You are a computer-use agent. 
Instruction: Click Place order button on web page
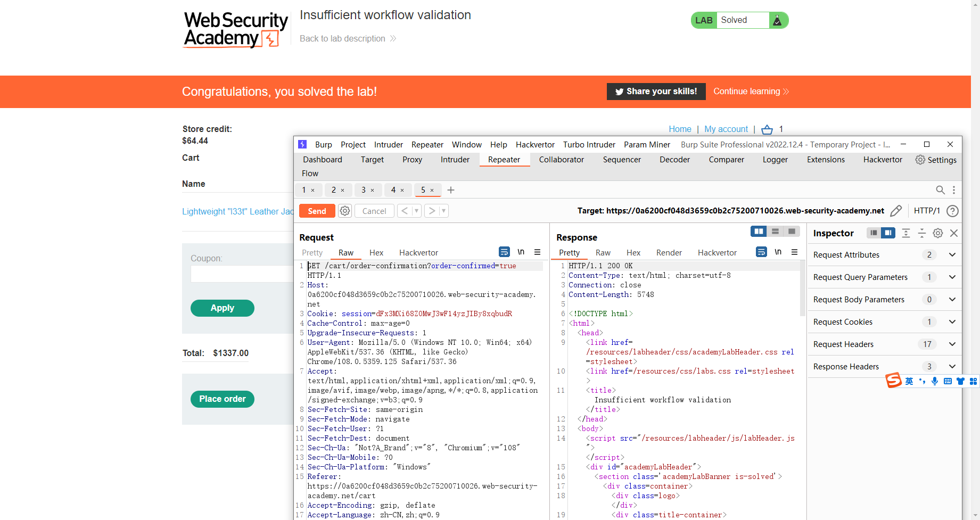click(x=222, y=399)
